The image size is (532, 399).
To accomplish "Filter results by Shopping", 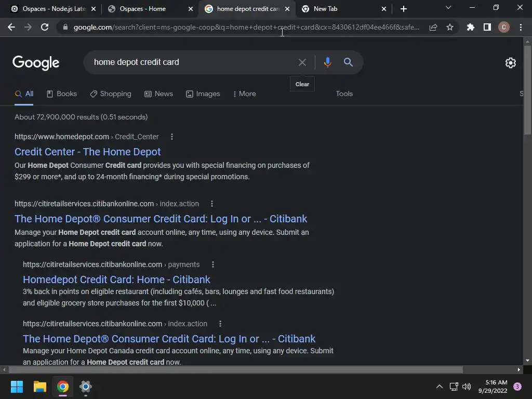I will point(111,94).
